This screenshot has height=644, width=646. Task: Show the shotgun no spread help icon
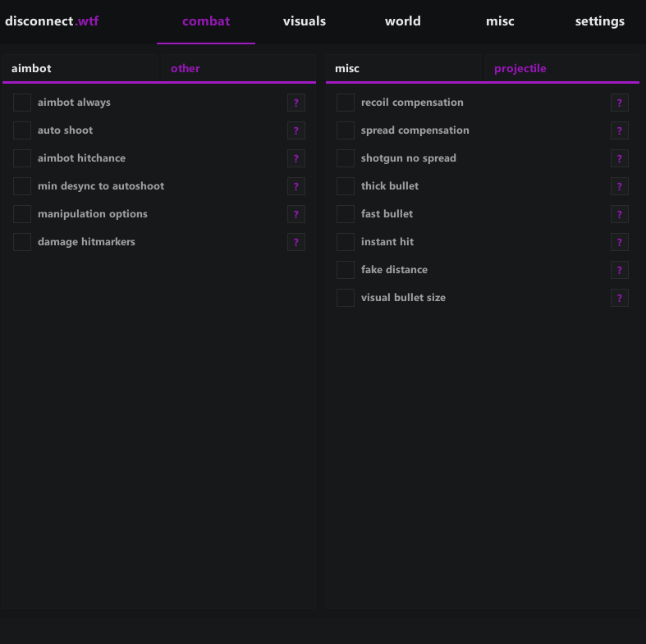(620, 158)
